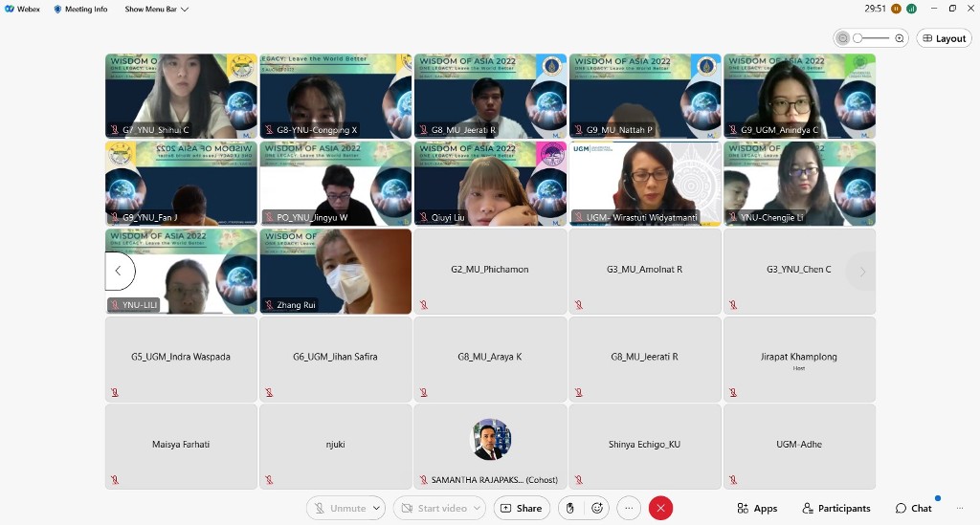Open the emoji reactions icon
This screenshot has height=525, width=980.
tap(598, 509)
